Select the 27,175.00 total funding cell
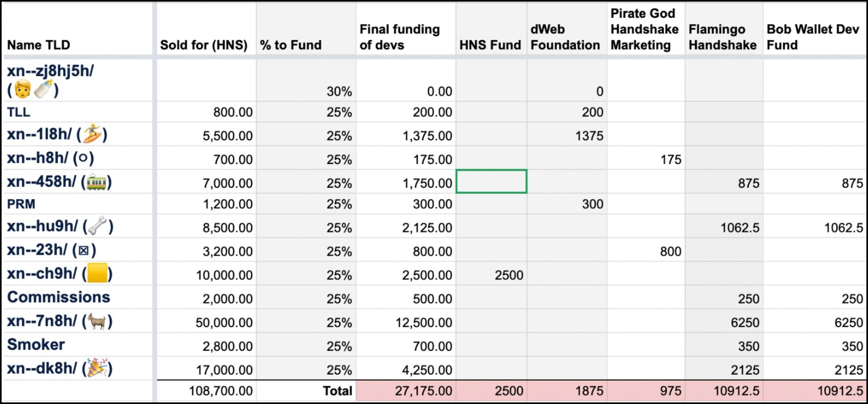Image resolution: width=868 pixels, height=404 pixels. (x=423, y=391)
